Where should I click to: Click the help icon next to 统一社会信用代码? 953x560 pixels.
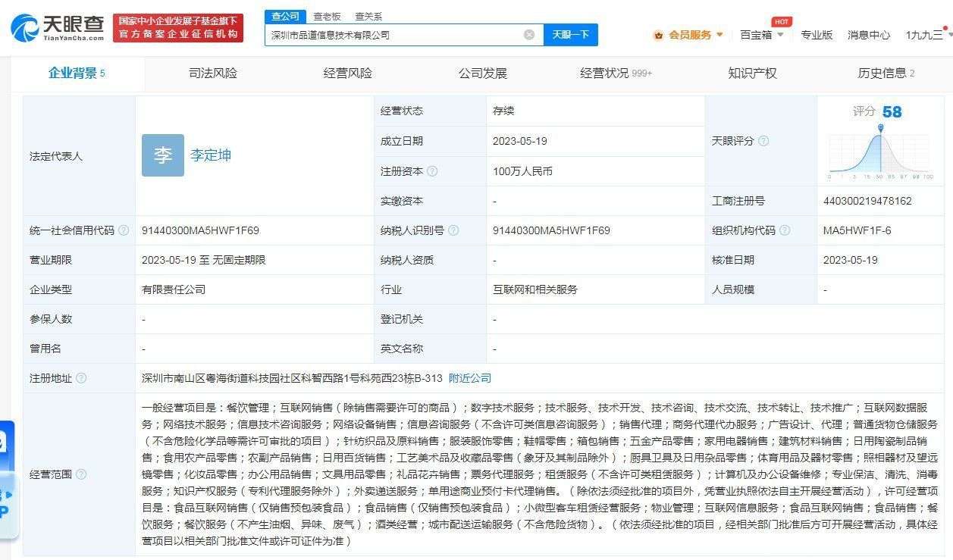[x=124, y=230]
